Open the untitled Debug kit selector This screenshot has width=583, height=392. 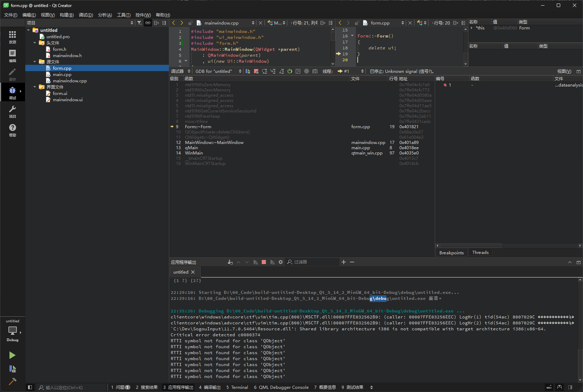click(x=12, y=330)
